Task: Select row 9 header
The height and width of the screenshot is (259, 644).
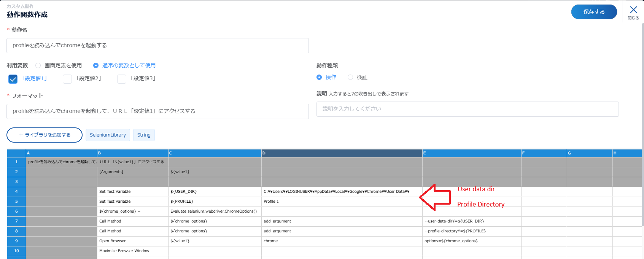Action: tap(16, 241)
